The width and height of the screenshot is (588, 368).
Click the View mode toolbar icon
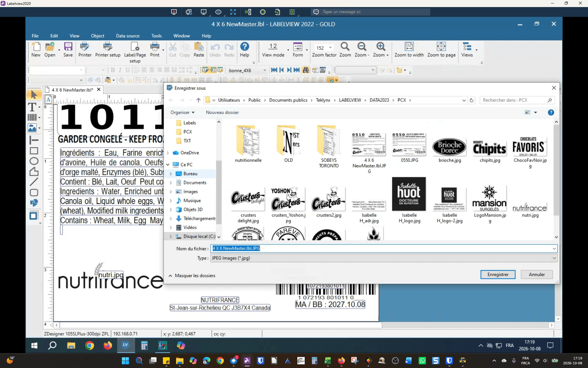[x=273, y=50]
